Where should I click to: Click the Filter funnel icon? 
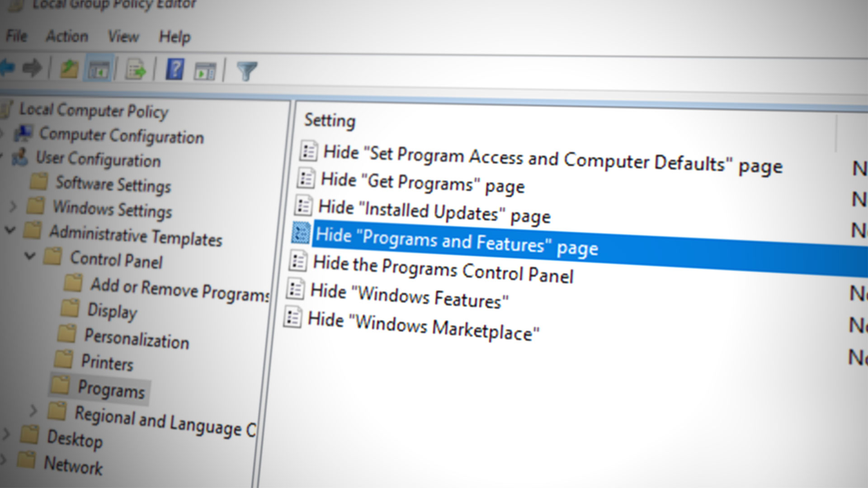[x=246, y=71]
